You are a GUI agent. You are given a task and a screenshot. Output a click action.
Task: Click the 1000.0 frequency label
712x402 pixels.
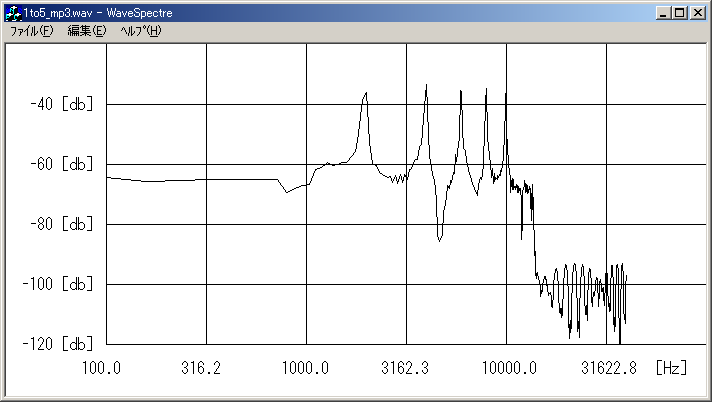305,367
